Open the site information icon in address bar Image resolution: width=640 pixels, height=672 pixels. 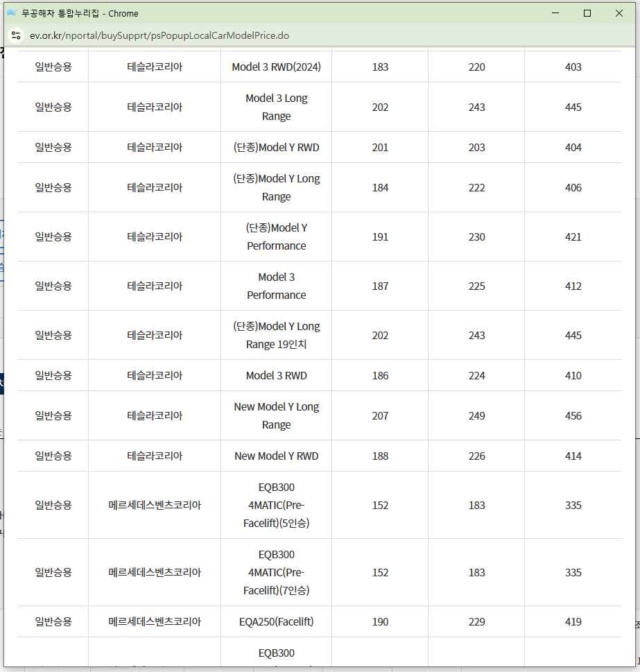(16, 35)
